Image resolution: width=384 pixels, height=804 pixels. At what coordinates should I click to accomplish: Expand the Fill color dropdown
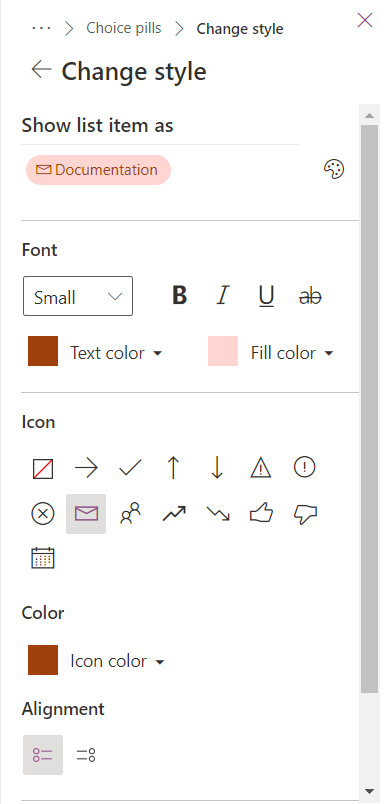click(x=292, y=353)
